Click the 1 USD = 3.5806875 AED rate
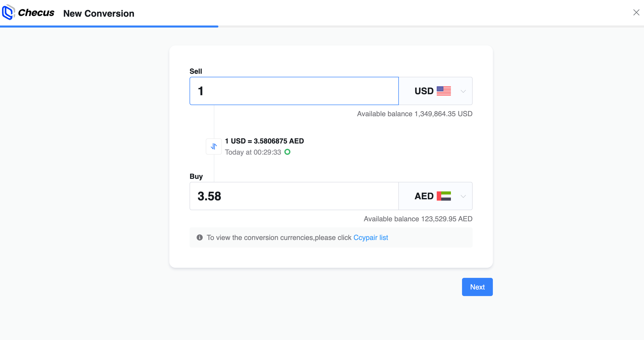This screenshot has width=644, height=340. point(264,141)
